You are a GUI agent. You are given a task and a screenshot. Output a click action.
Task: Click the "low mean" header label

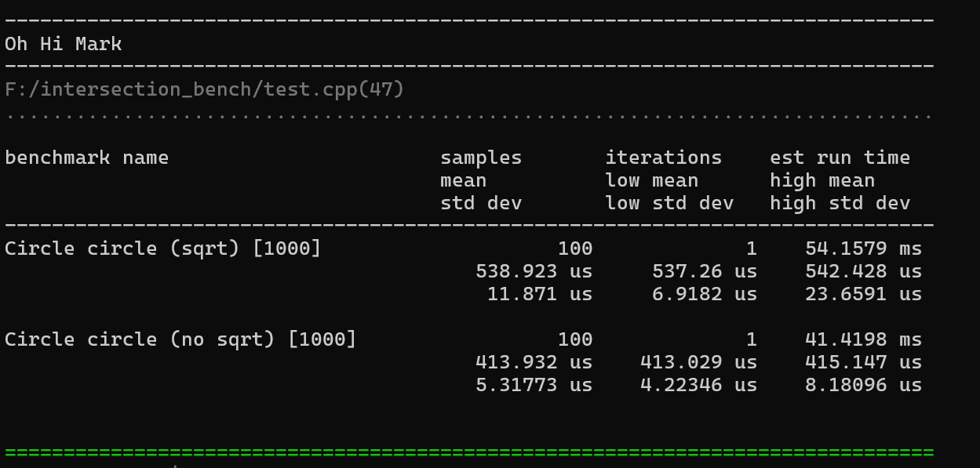tap(651, 181)
